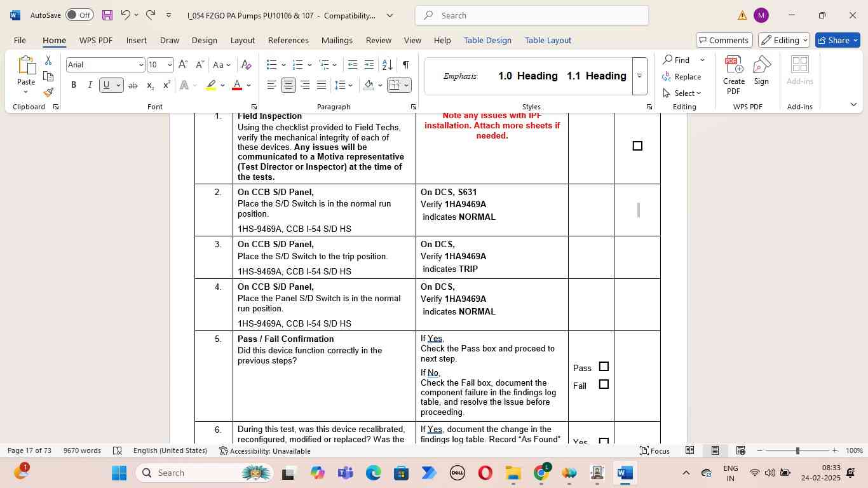Toggle Focus mode in status bar
Viewport: 868px width, 488px height.
click(654, 451)
